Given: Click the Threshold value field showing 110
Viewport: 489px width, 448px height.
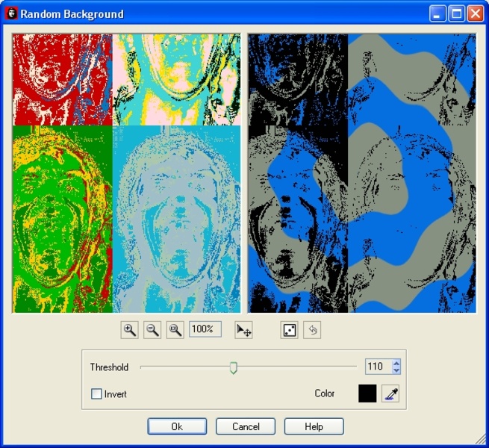Looking at the screenshot, I should [x=377, y=367].
